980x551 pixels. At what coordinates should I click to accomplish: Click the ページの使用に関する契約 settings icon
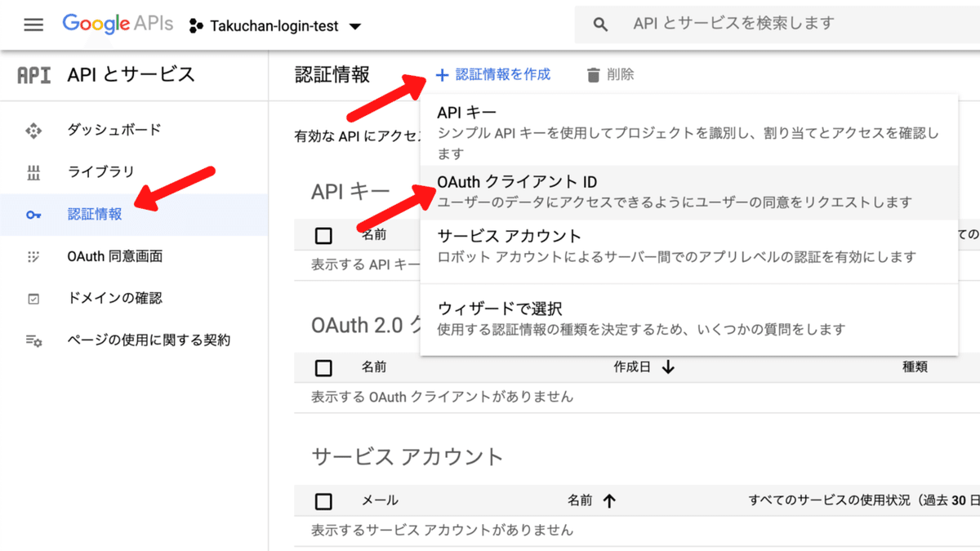(33, 340)
